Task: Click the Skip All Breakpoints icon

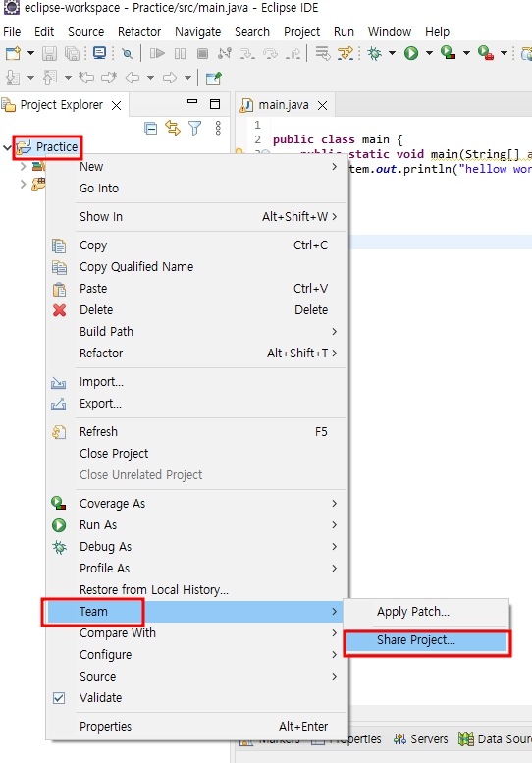Action: (127, 53)
